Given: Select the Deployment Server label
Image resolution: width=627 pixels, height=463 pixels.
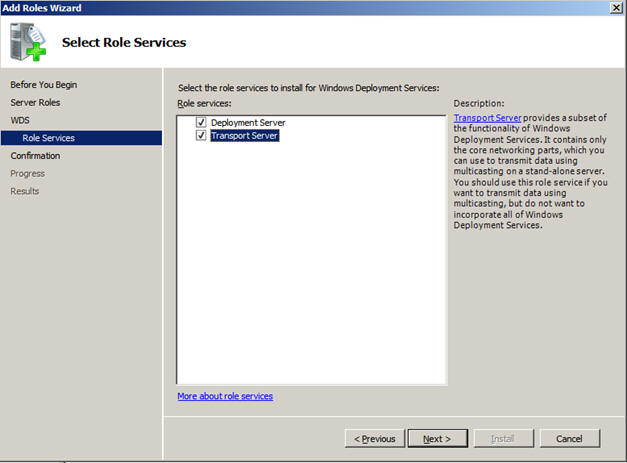Looking at the screenshot, I should pos(248,122).
